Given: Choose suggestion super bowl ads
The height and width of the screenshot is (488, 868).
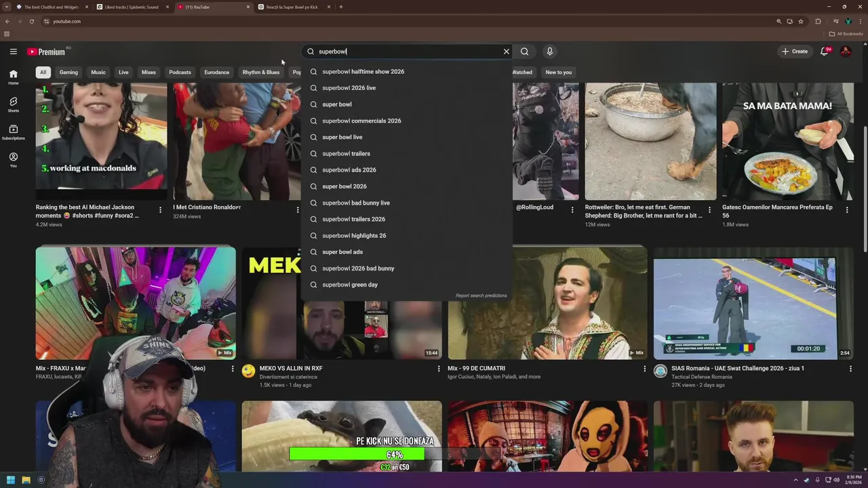Looking at the screenshot, I should tap(407, 252).
